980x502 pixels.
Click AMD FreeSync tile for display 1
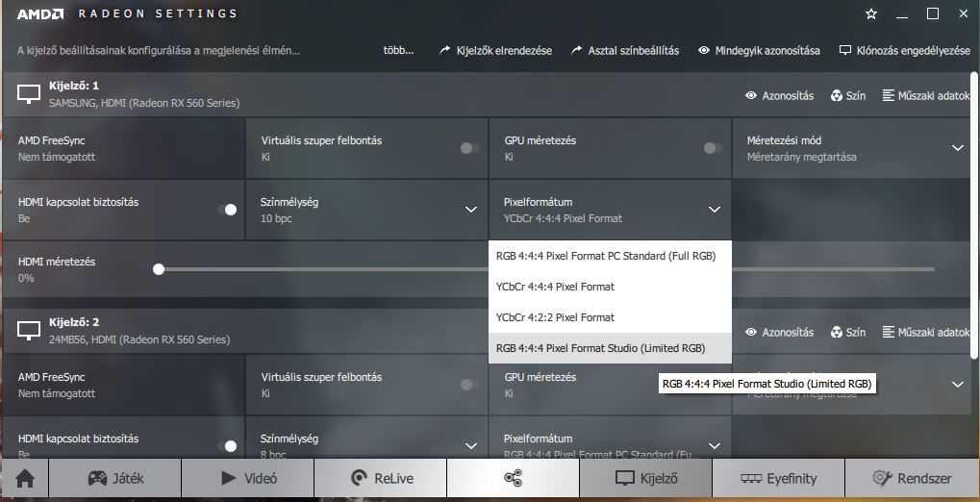124,148
